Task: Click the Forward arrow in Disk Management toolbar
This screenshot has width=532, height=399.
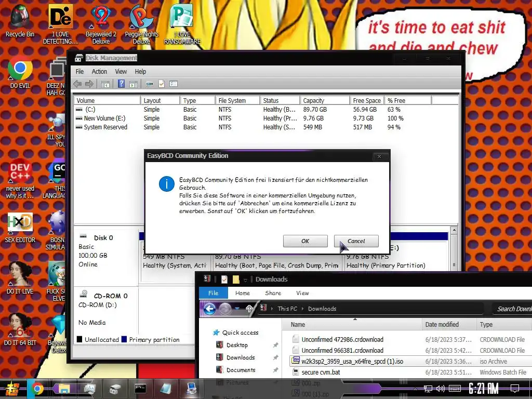Action: click(x=89, y=84)
